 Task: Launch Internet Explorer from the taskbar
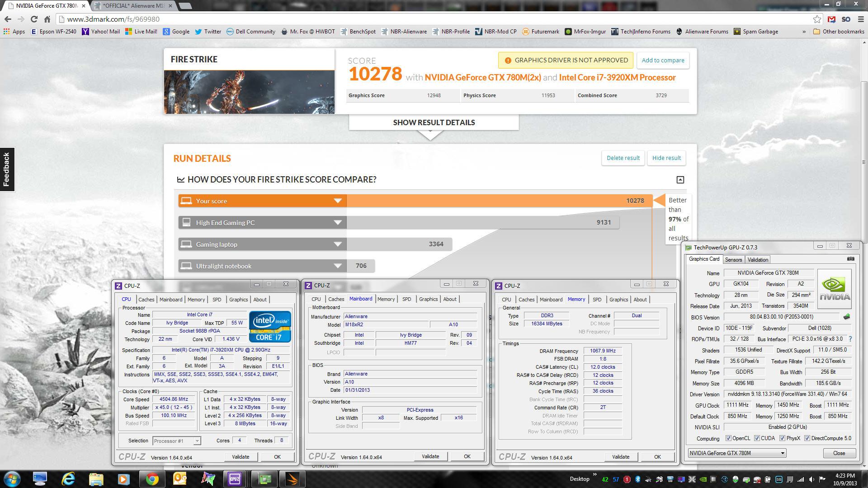coord(68,479)
